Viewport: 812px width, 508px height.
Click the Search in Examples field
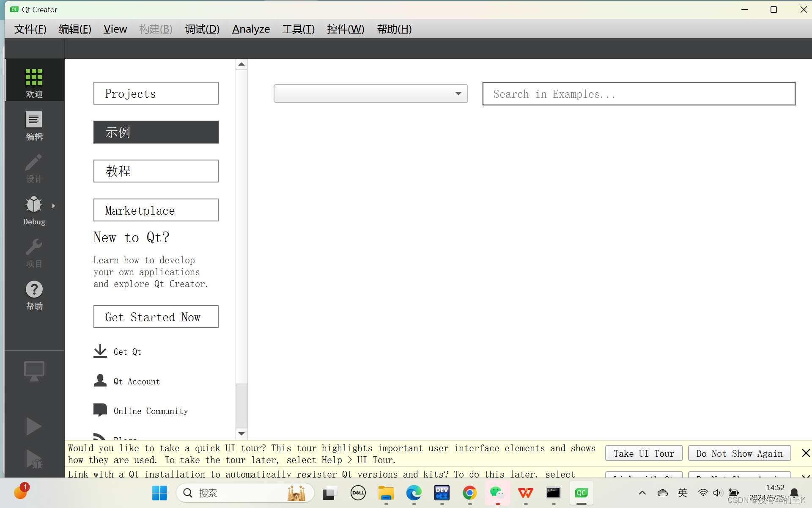[x=639, y=94]
